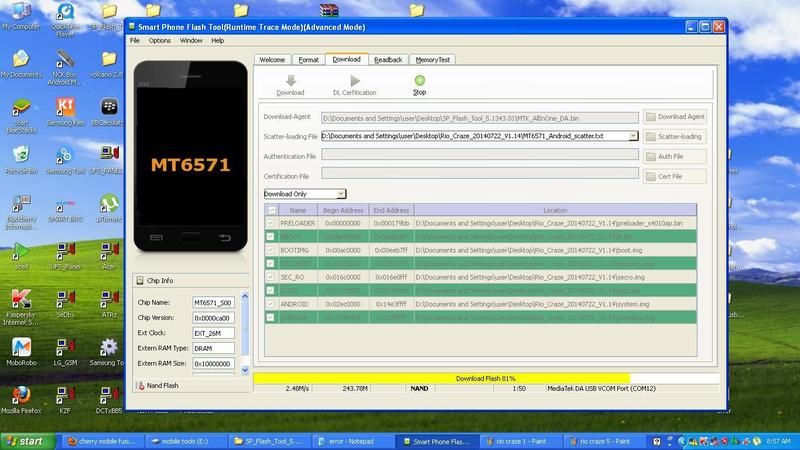Image resolution: width=800 pixels, height=450 pixels.
Task: Click Chip Info scrollbar up arrow
Action: (244, 296)
